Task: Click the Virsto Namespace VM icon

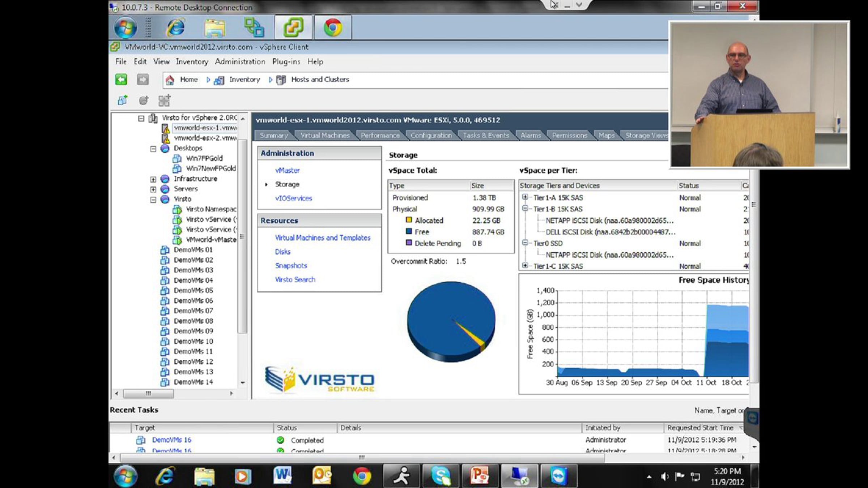Action: pos(177,209)
